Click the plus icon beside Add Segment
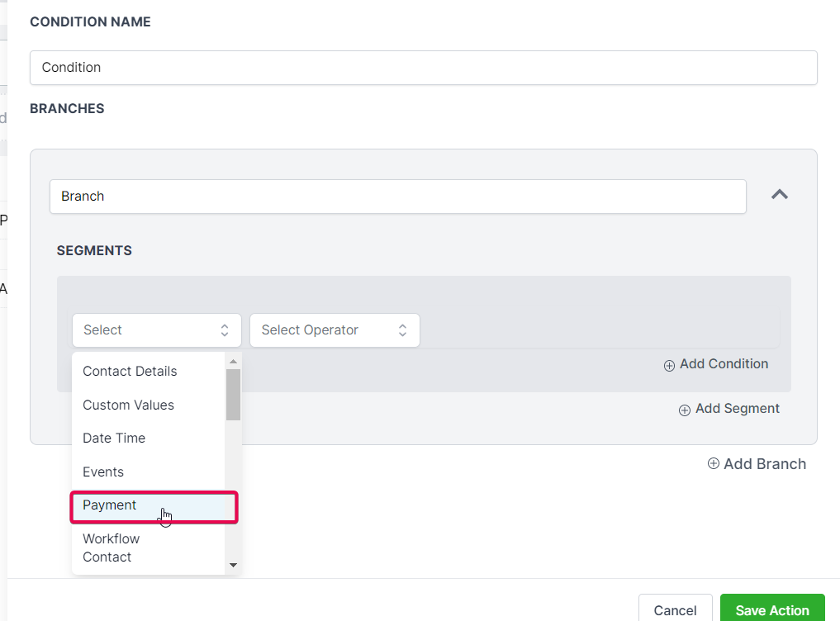Viewport: 840px width, 621px height. [x=685, y=410]
